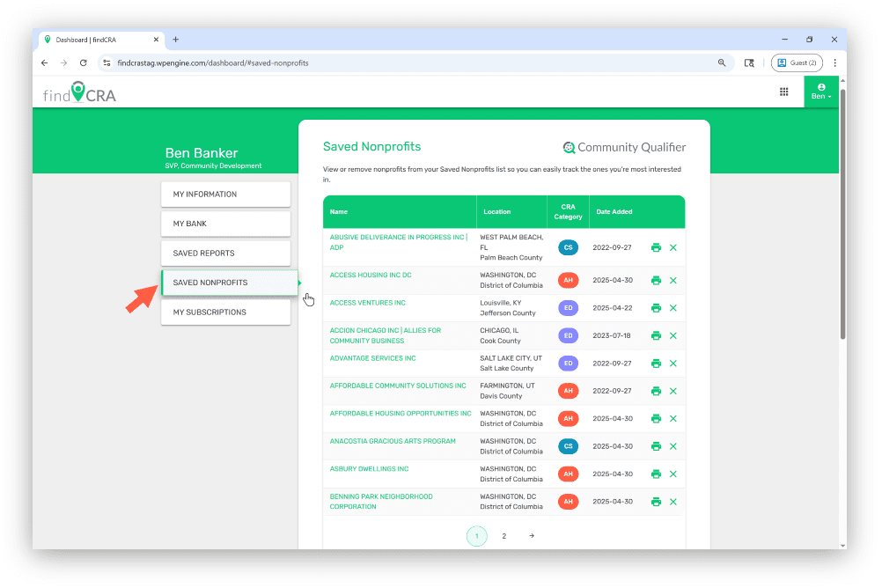Open Ben account dropdown
Screen dimensions: 882x588
(x=821, y=92)
